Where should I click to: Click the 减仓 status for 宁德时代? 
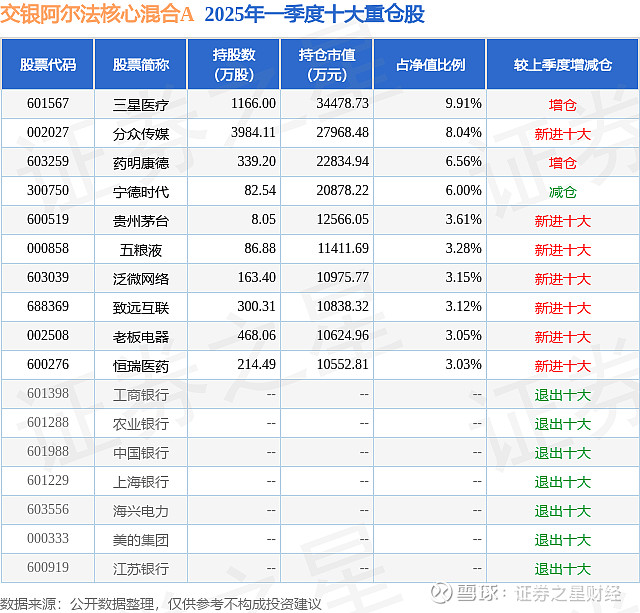[563, 192]
